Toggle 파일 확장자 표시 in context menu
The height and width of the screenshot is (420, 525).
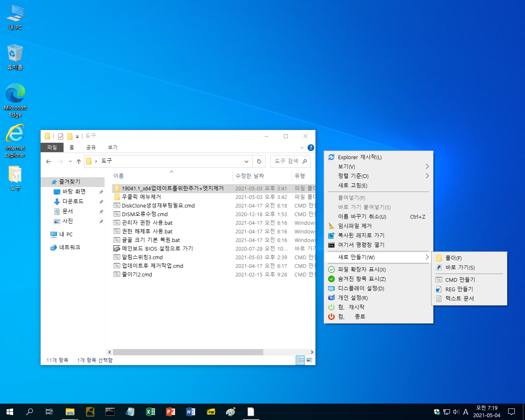coord(378,269)
